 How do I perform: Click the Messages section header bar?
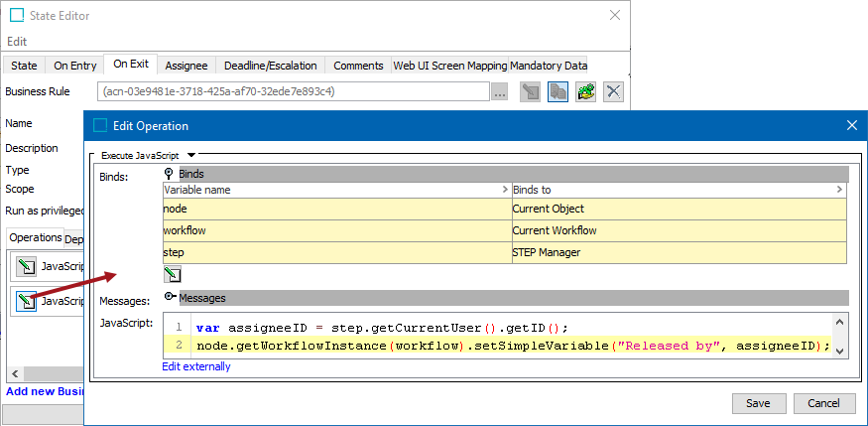tap(513, 298)
